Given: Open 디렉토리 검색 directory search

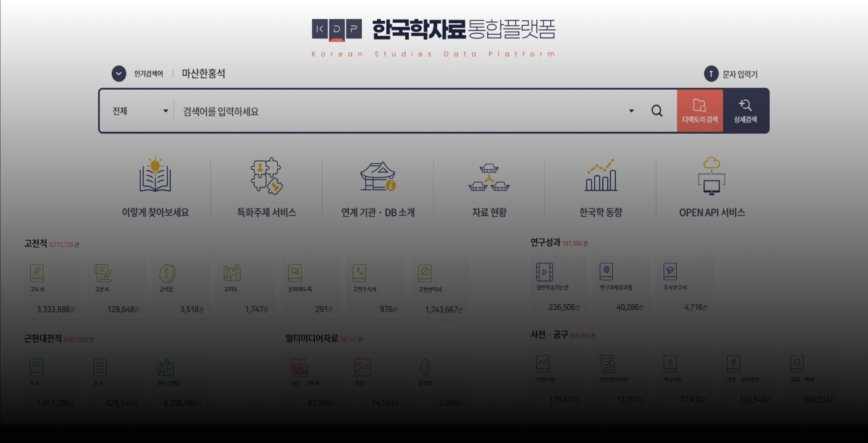Looking at the screenshot, I should click(x=700, y=111).
